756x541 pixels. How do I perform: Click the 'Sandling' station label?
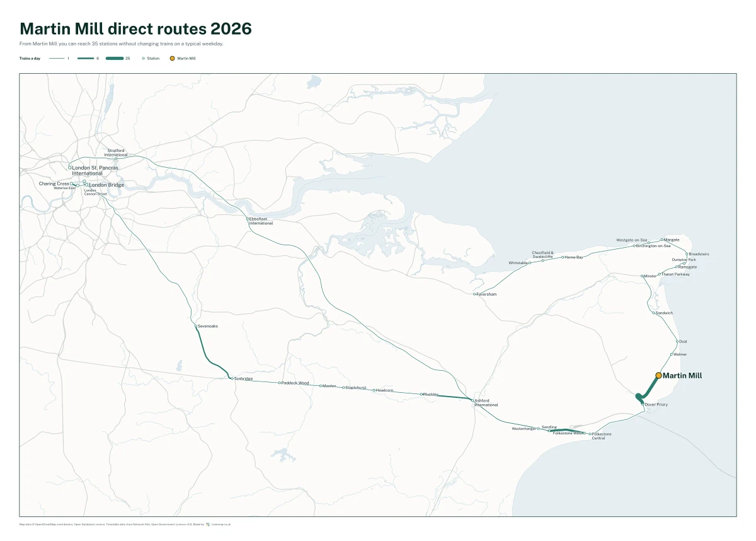[x=549, y=427]
